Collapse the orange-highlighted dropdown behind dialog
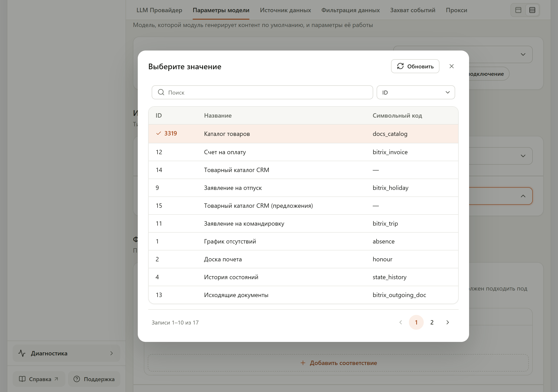Image resolution: width=558 pixels, height=392 pixels. click(523, 196)
